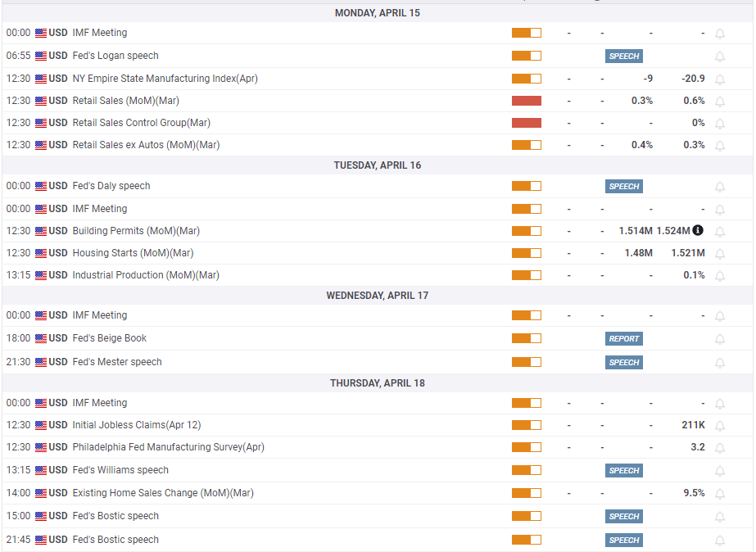The width and height of the screenshot is (756, 552).
Task: Open SPEECH badge for 15:00 Bostic speech
Action: [624, 516]
